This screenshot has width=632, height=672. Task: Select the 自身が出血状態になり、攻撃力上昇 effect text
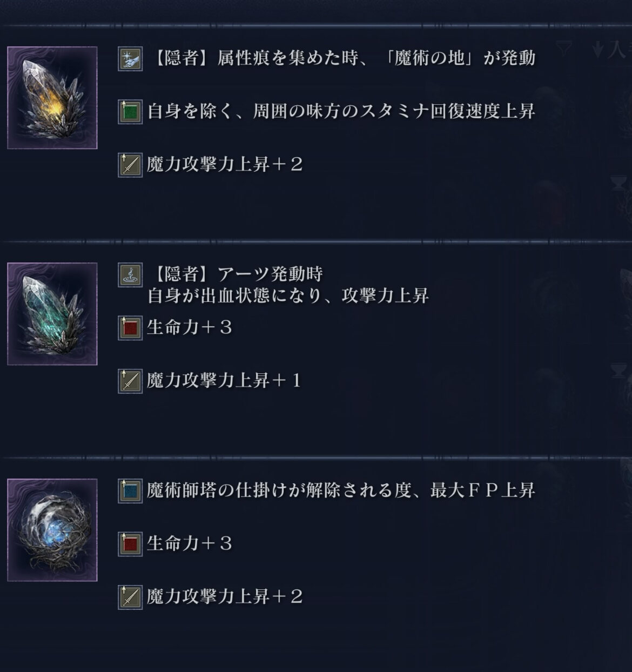pos(288,295)
